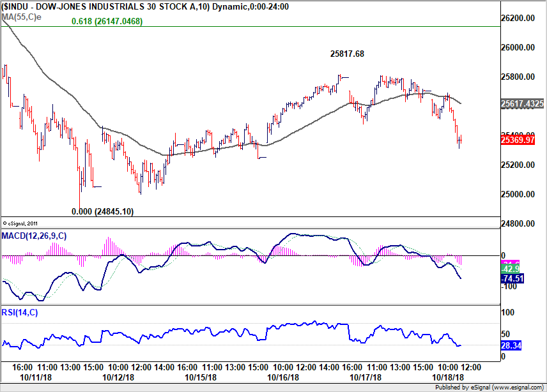Click the 10/15/18 date label
The image size is (547, 392).
(x=201, y=377)
